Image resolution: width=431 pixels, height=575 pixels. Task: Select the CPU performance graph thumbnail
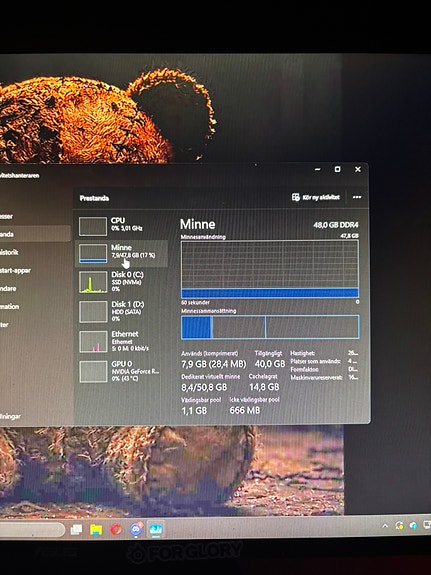pyautogui.click(x=93, y=226)
